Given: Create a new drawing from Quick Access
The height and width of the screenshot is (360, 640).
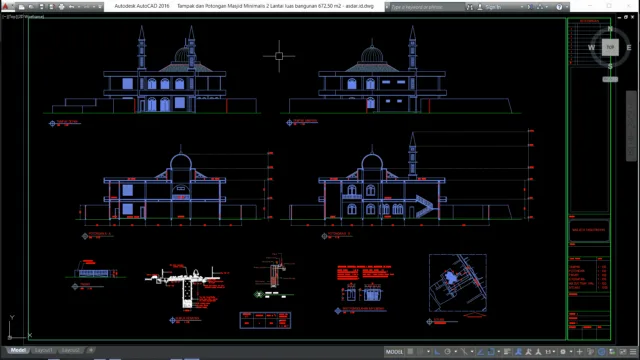Looking at the screenshot, I should pos(22,7).
